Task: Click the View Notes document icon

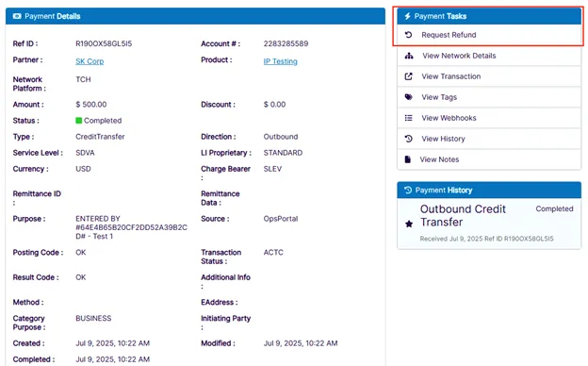Action: pyautogui.click(x=408, y=159)
